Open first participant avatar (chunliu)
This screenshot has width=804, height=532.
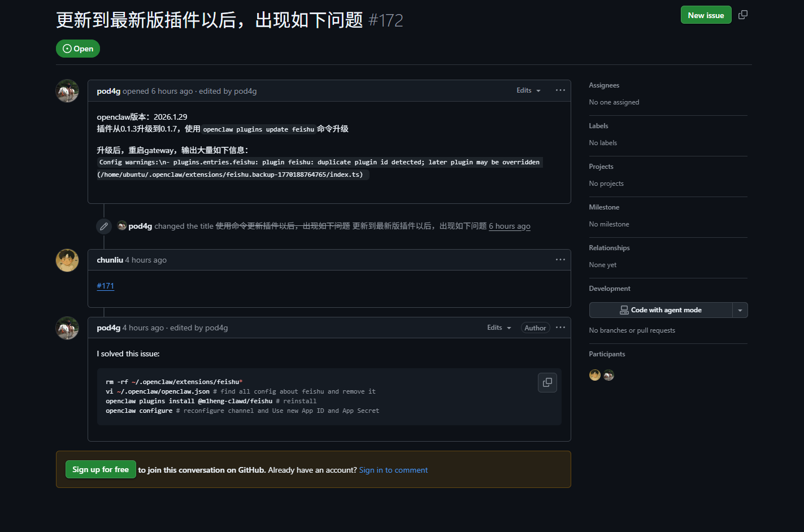(x=595, y=375)
